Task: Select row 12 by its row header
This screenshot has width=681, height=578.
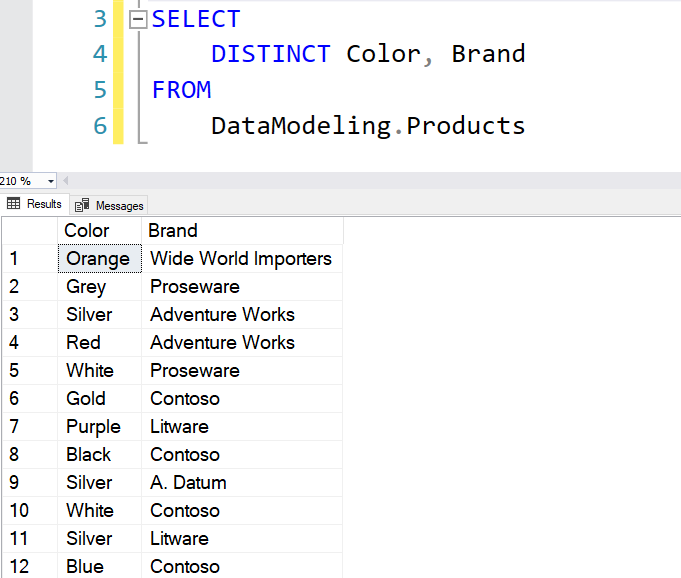Action: [30, 566]
